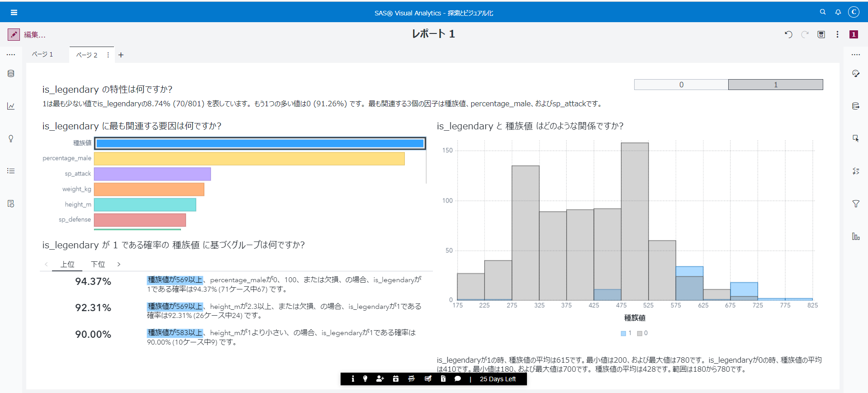Go to next group tab with chevron
The width and height of the screenshot is (868, 393).
point(119,265)
